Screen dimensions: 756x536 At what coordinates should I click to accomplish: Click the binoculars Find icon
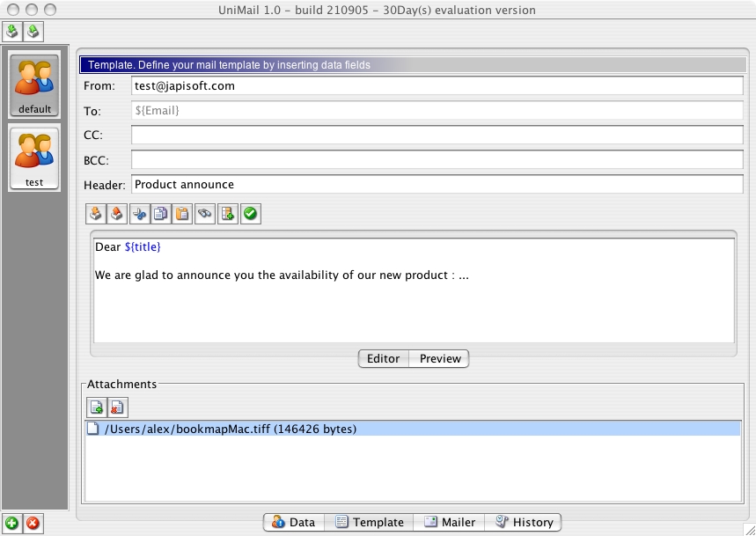click(205, 214)
